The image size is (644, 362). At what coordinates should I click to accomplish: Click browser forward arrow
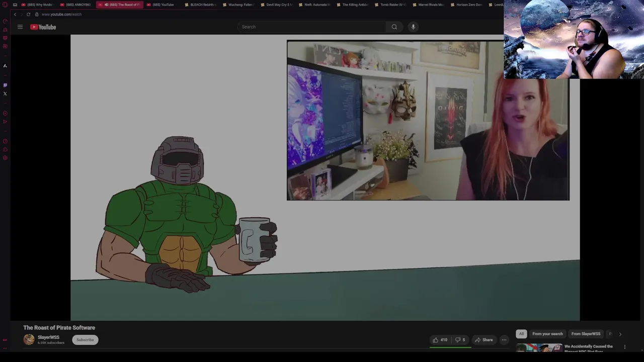[21, 15]
